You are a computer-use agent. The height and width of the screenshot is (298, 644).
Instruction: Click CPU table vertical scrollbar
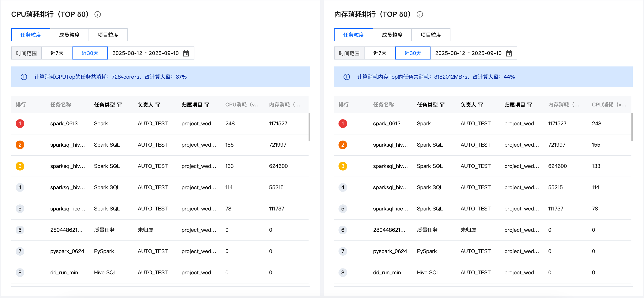tap(309, 128)
